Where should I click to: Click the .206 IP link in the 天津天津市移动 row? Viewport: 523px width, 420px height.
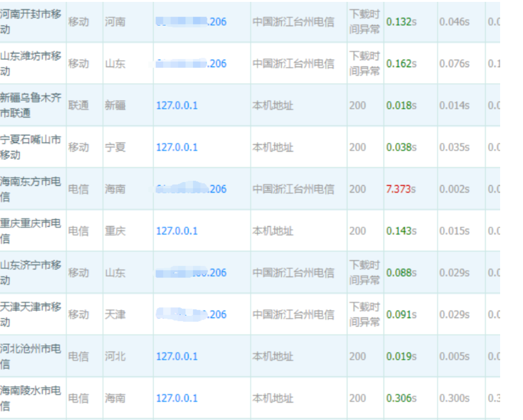pyautogui.click(x=191, y=314)
